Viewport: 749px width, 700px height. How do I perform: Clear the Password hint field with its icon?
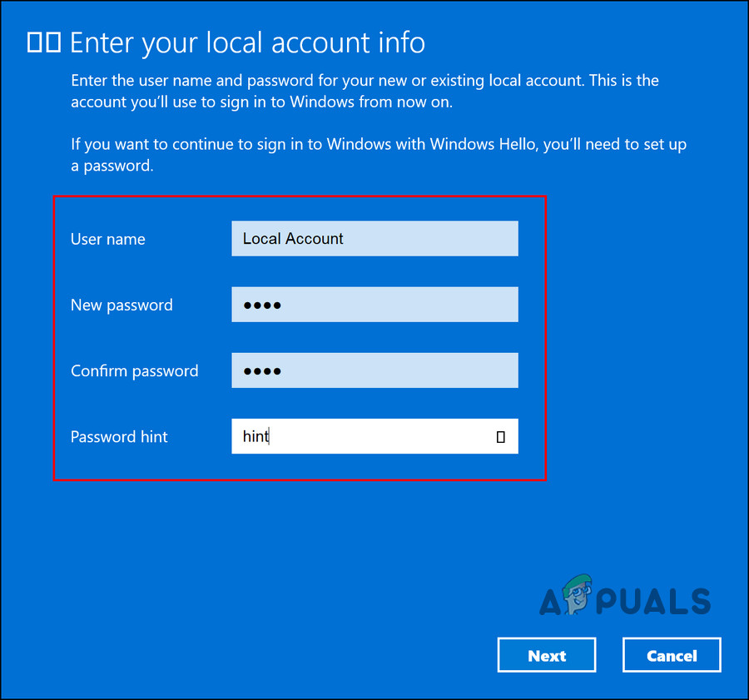[500, 437]
